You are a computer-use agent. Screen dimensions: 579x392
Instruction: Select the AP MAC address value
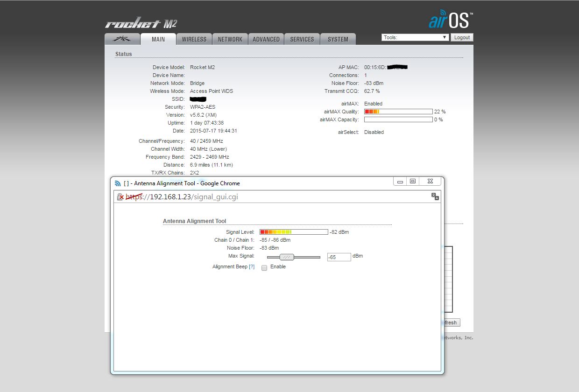coord(386,67)
